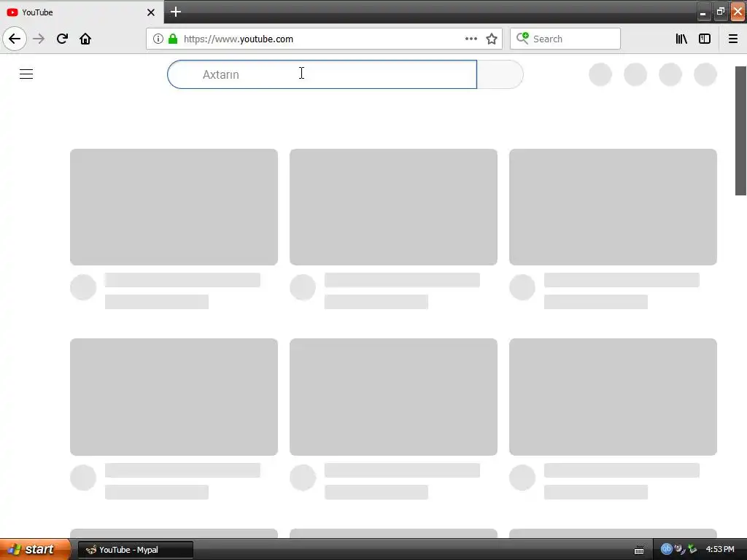The width and height of the screenshot is (747, 560).
Task: Open the Windows Start menu
Action: 35,549
